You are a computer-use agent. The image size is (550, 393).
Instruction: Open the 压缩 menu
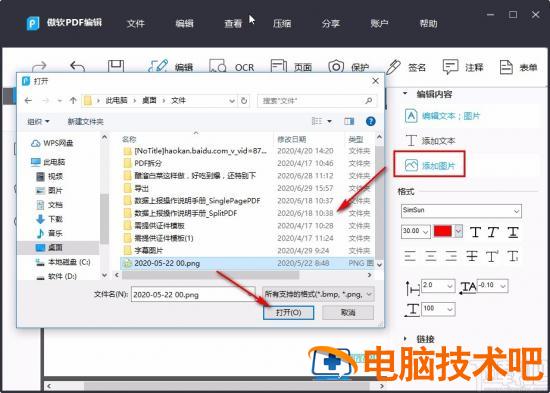(282, 24)
